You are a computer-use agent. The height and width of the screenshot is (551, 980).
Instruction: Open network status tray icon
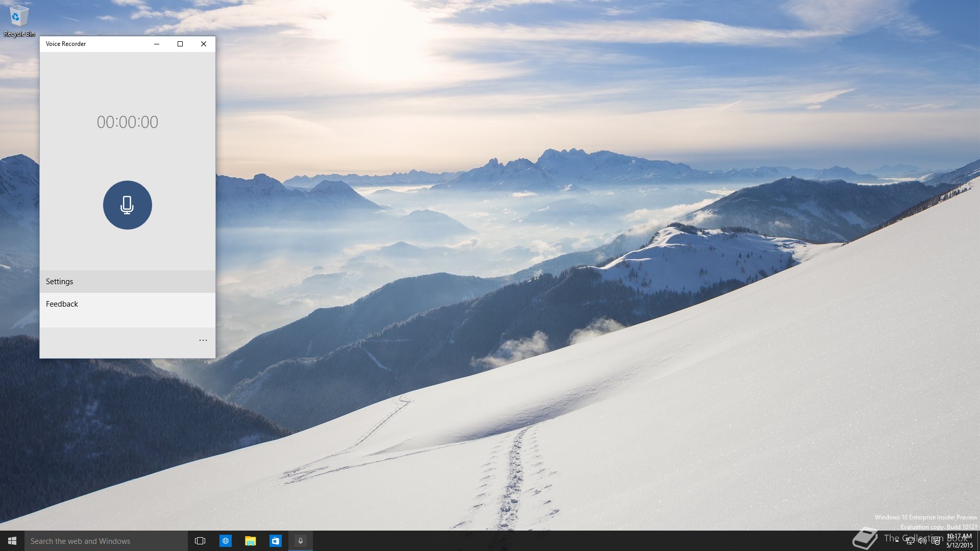(910, 541)
